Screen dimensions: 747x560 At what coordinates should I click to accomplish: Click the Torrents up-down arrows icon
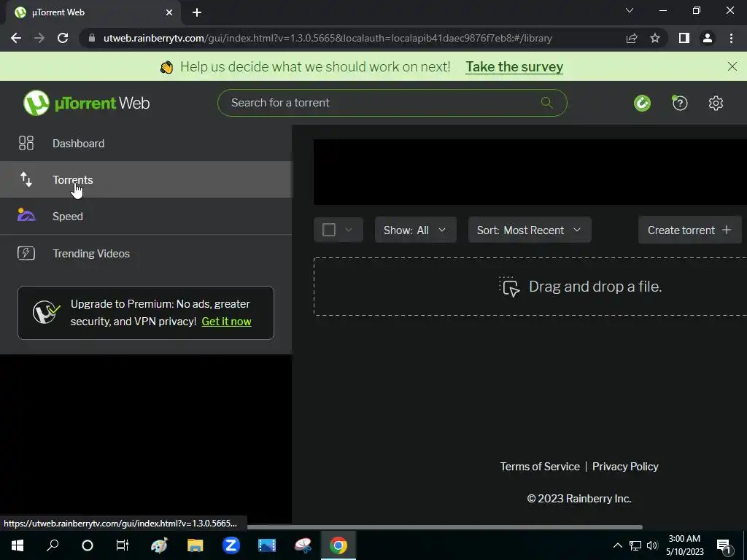tap(26, 179)
